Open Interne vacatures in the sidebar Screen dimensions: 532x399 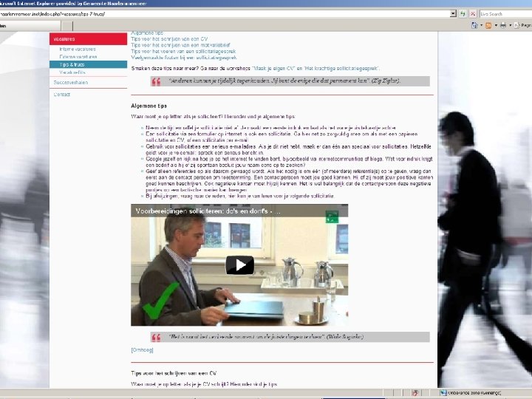(x=78, y=50)
